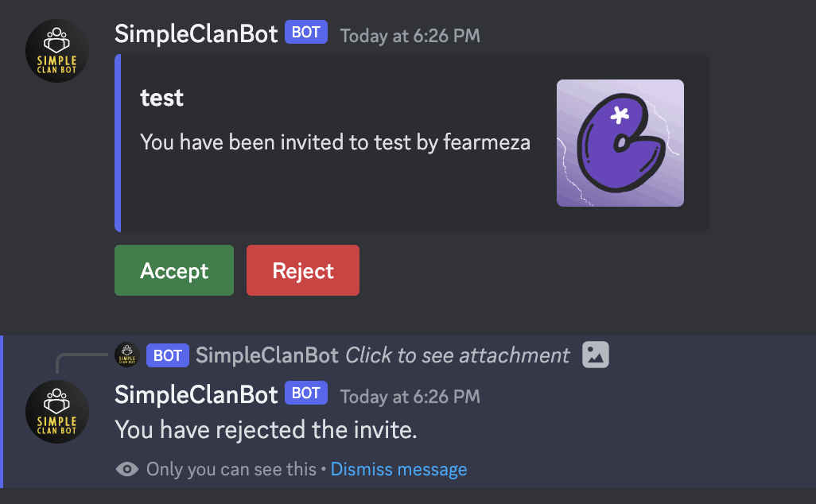The width and height of the screenshot is (816, 504).
Task: Click the BOT tag in the reply preview
Action: pyautogui.click(x=168, y=355)
